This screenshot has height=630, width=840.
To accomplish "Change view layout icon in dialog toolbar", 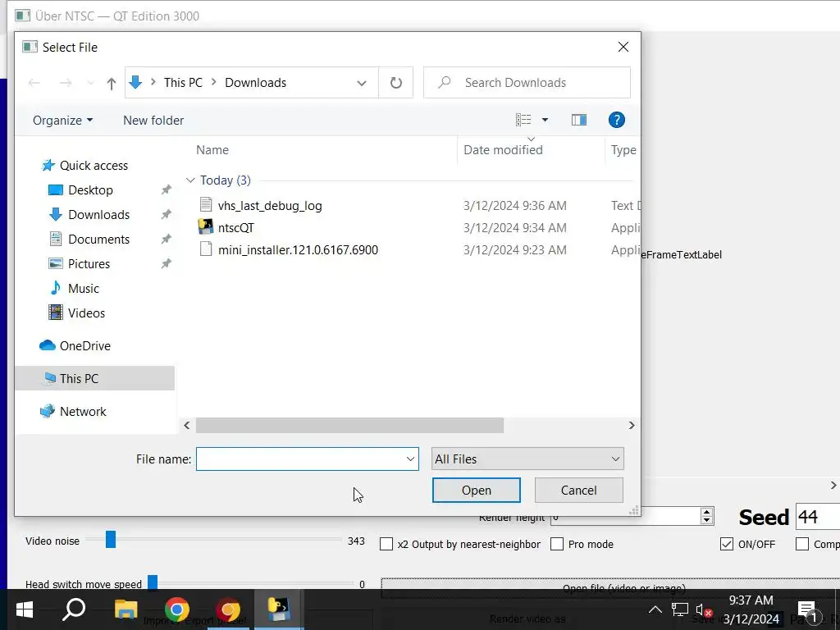I will click(523, 120).
